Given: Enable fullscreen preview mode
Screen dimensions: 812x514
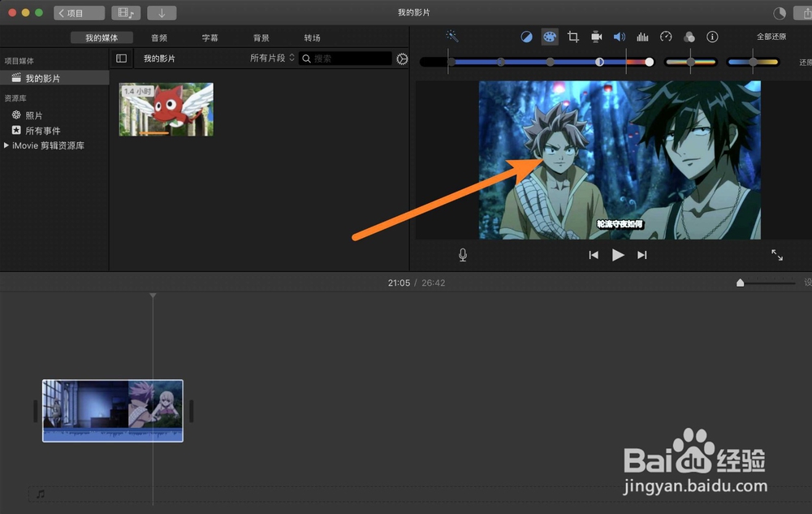Looking at the screenshot, I should 777,254.
